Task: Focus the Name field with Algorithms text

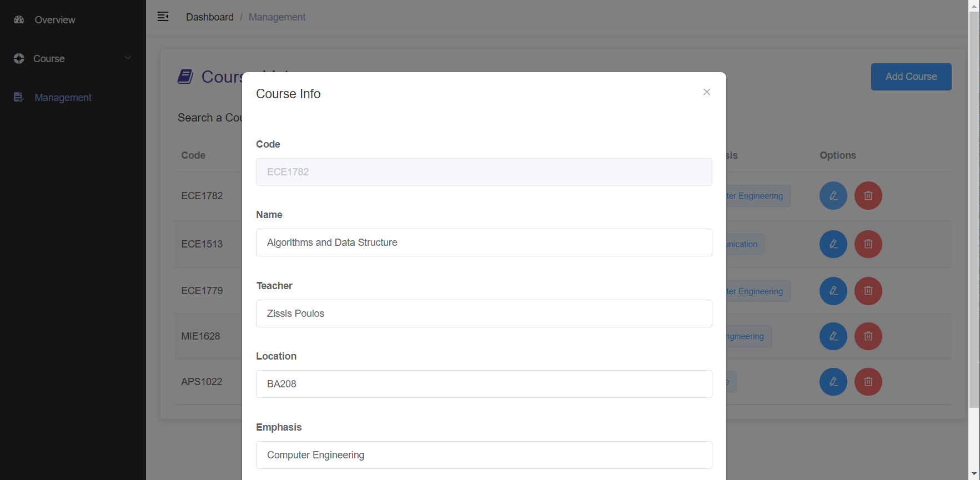Action: pos(484,242)
